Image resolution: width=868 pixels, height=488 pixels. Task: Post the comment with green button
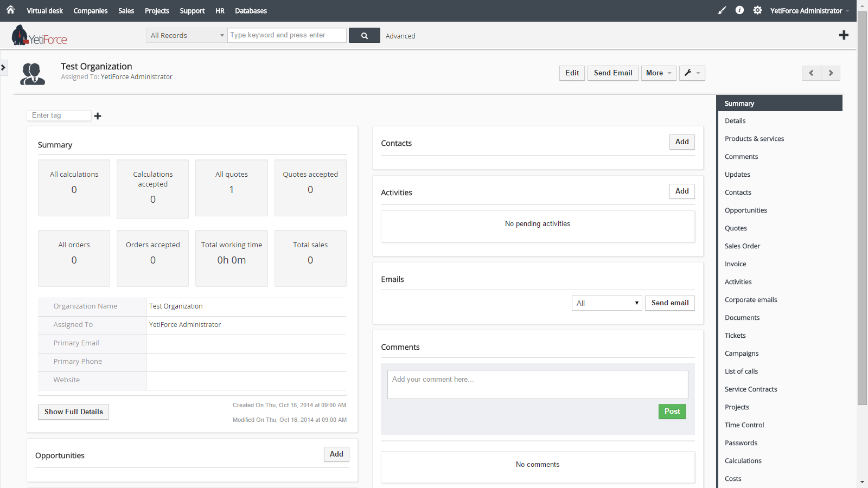click(672, 412)
